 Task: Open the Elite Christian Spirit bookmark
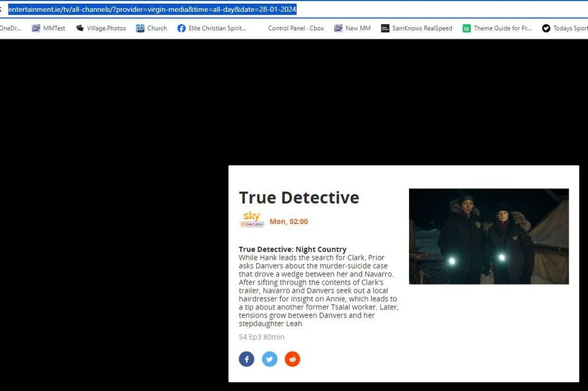[212, 28]
